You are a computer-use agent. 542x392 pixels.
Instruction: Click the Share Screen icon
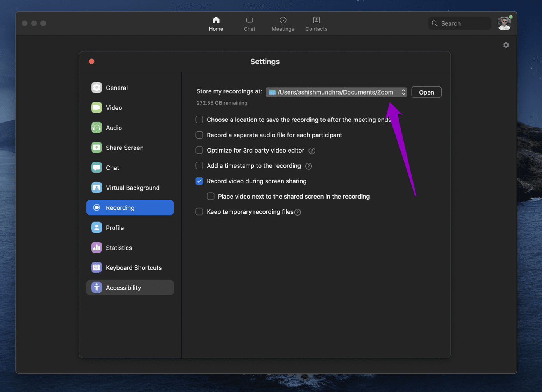[97, 148]
